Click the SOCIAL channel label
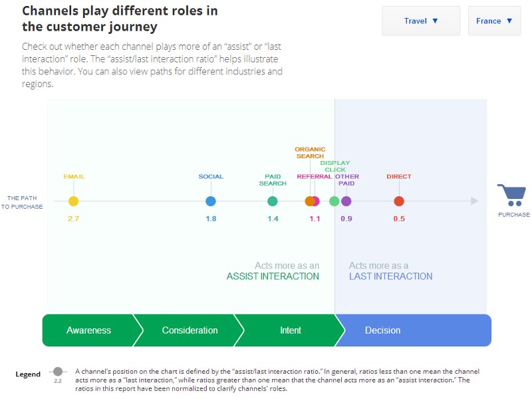Image resolution: width=532 pixels, height=399 pixels. pos(211,176)
